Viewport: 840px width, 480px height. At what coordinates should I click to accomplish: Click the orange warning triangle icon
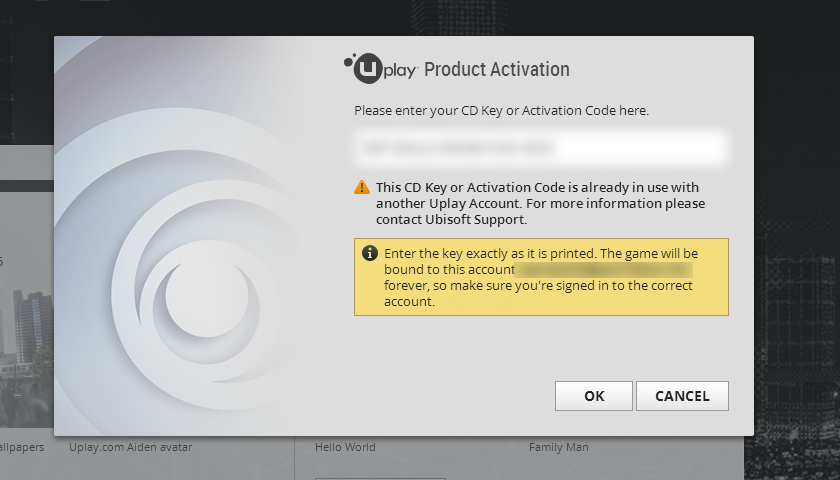point(362,187)
